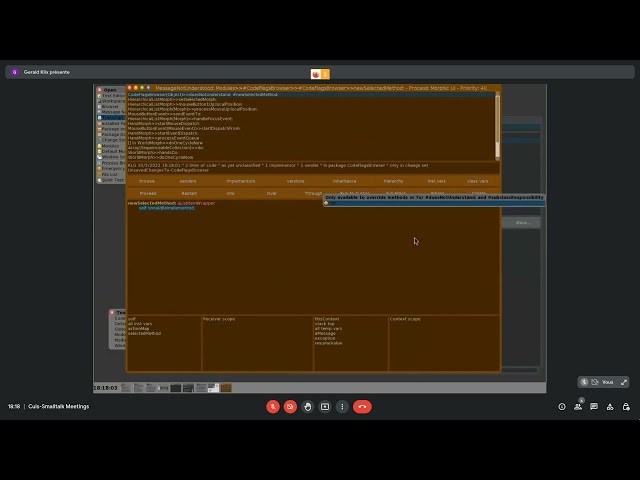Click the present screen icon
The image size is (640, 480).
pyautogui.click(x=325, y=407)
